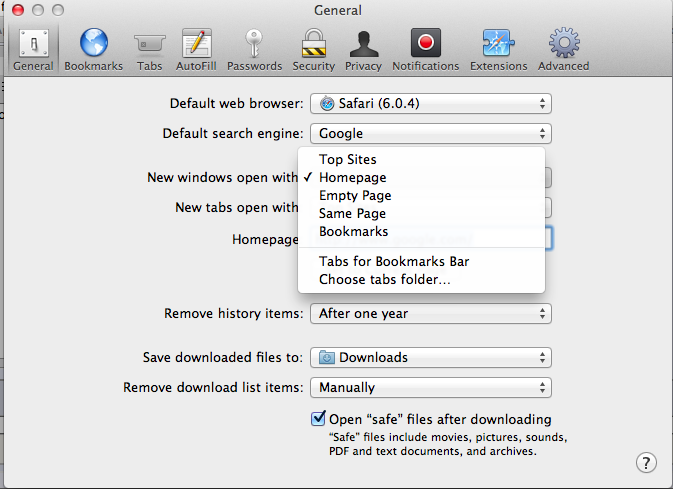
Task: Select Same Page from the menu
Action: pos(421,213)
